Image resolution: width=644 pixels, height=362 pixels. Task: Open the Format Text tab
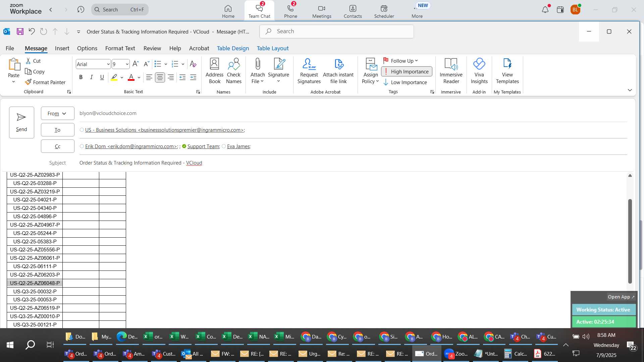120,48
